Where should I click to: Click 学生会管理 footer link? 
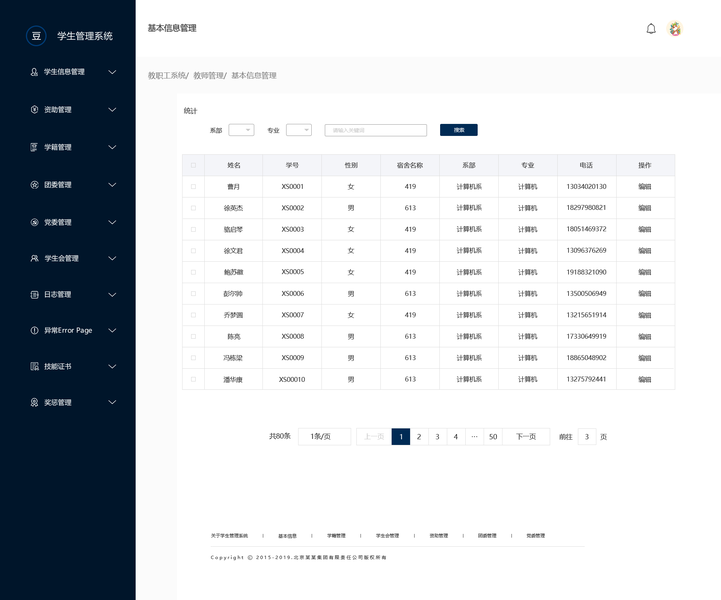[x=387, y=536]
